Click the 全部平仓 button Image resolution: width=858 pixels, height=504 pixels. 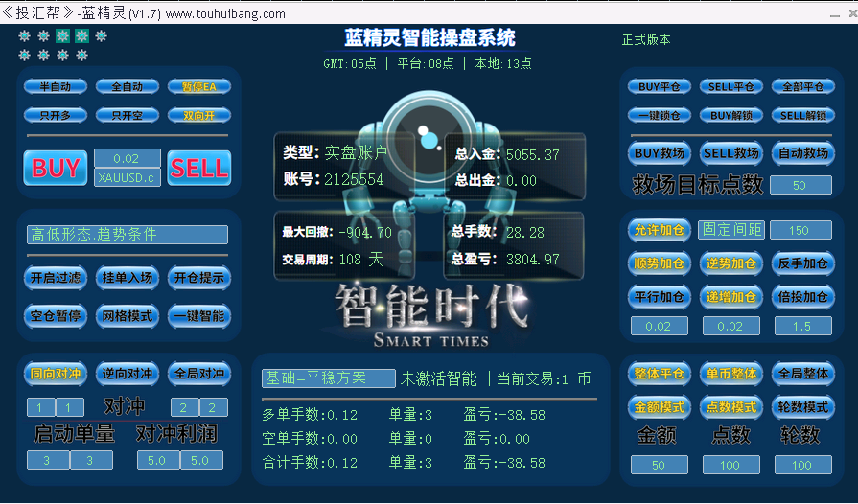(803, 86)
